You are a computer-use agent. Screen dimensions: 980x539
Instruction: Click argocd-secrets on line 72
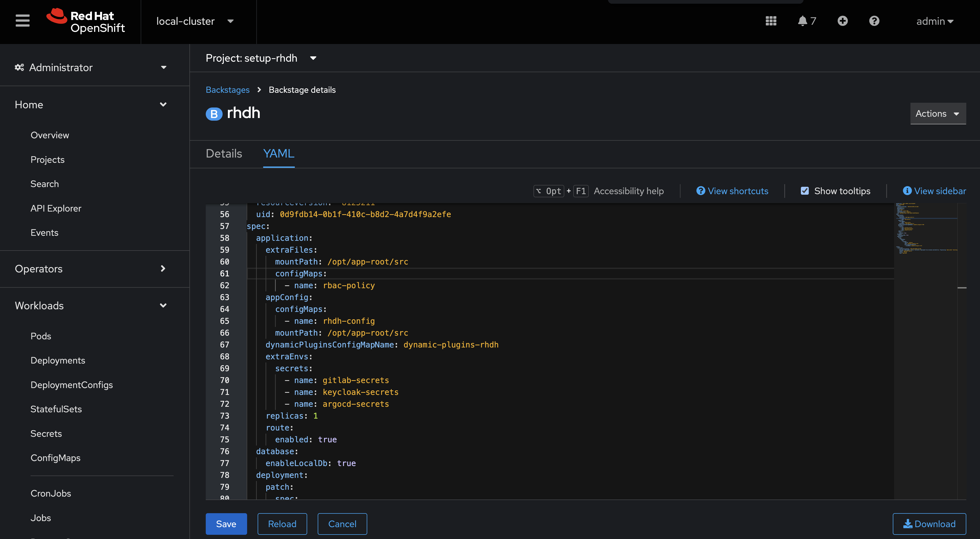pos(356,404)
